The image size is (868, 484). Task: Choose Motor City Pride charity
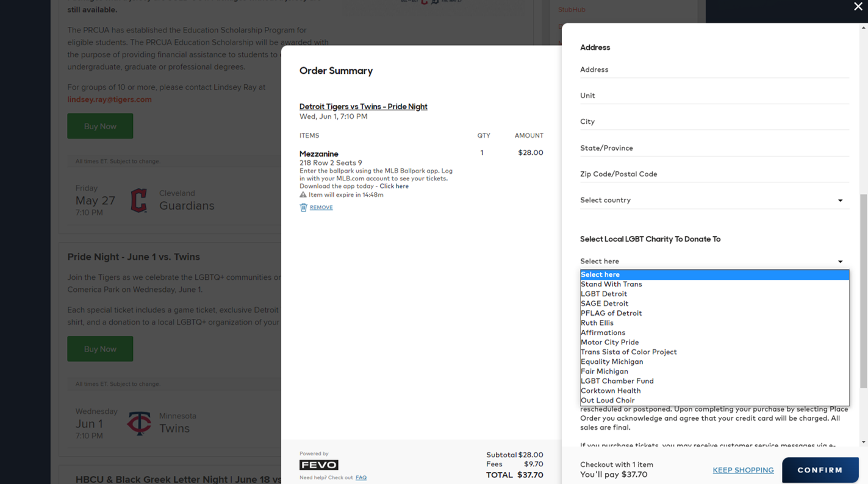609,342
